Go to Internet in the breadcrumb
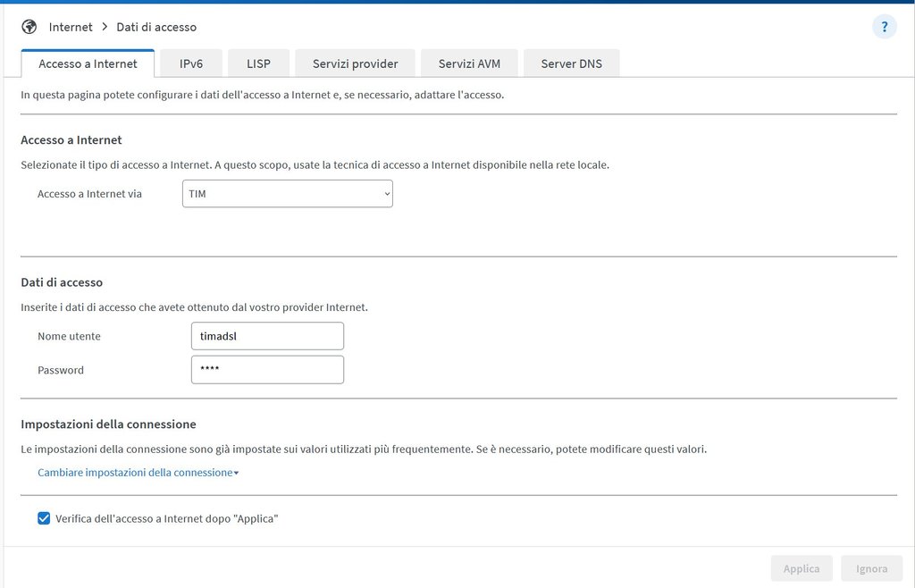The height and width of the screenshot is (588, 915). pos(71,27)
